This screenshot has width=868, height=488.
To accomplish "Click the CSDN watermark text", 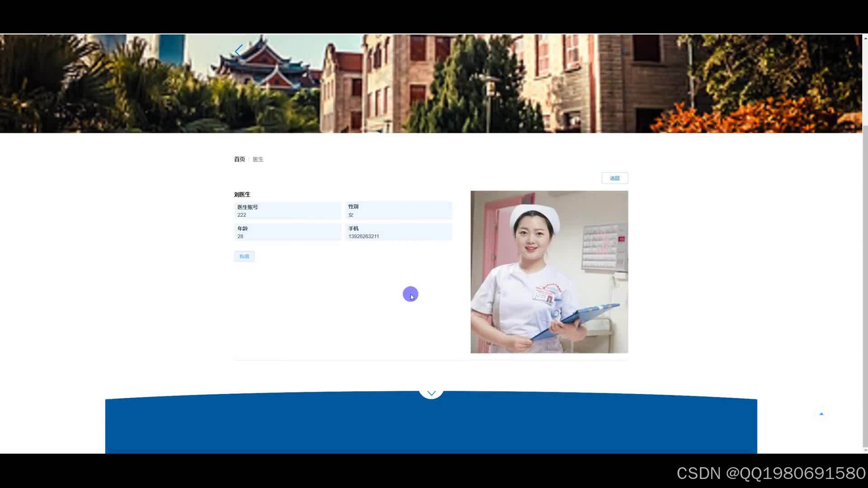I will pos(770,473).
